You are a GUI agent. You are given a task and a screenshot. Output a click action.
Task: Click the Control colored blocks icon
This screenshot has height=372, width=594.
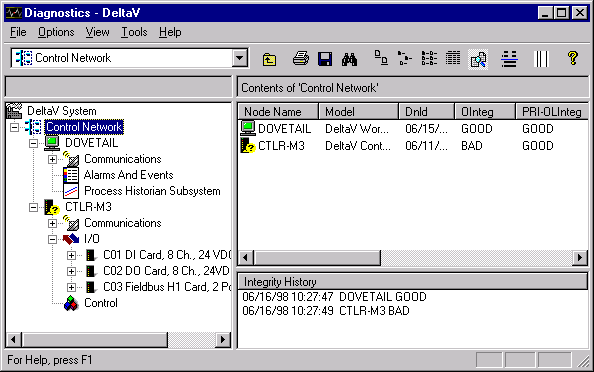click(x=71, y=303)
